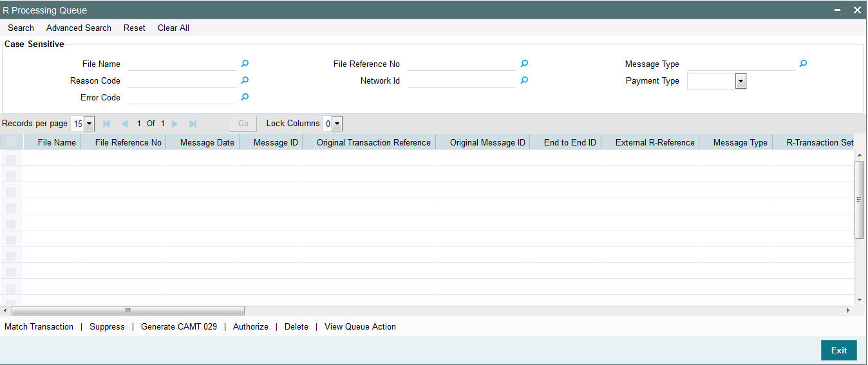
Task: Tick the sixth row checkbox in results table
Action: point(11,239)
